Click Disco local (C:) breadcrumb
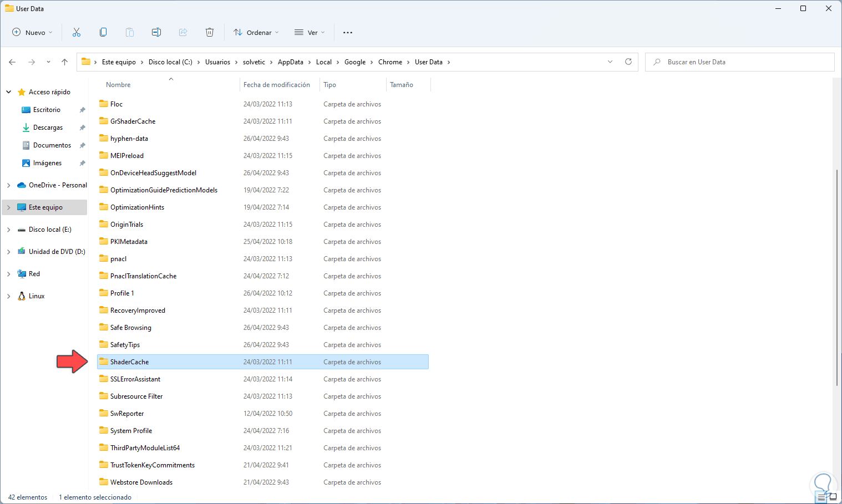The width and height of the screenshot is (842, 504). pos(170,62)
